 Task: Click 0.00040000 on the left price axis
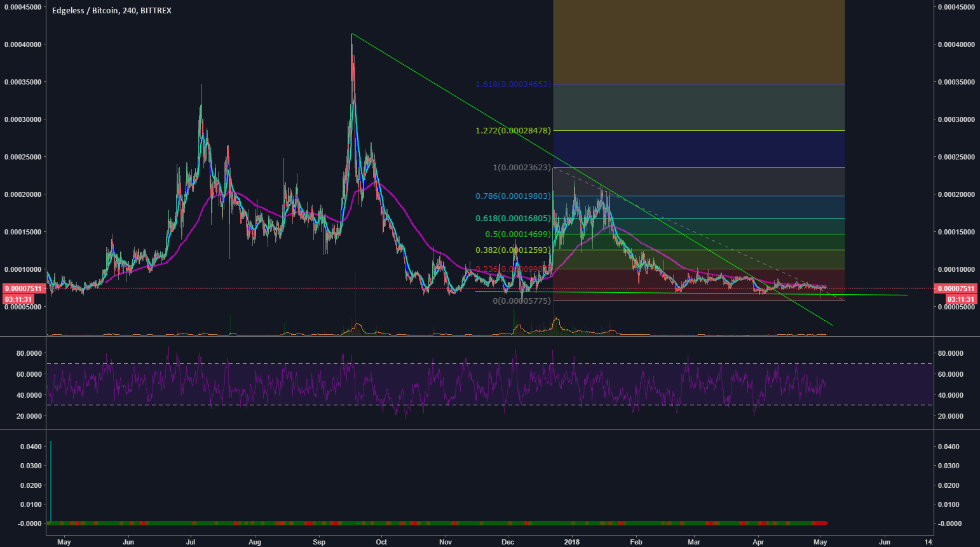point(23,44)
